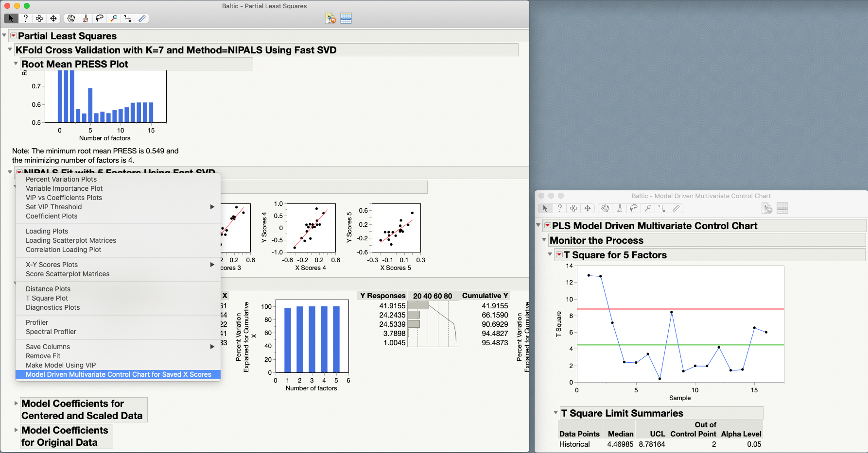Select the crosshairs tool
868x453 pixels.
(x=128, y=18)
